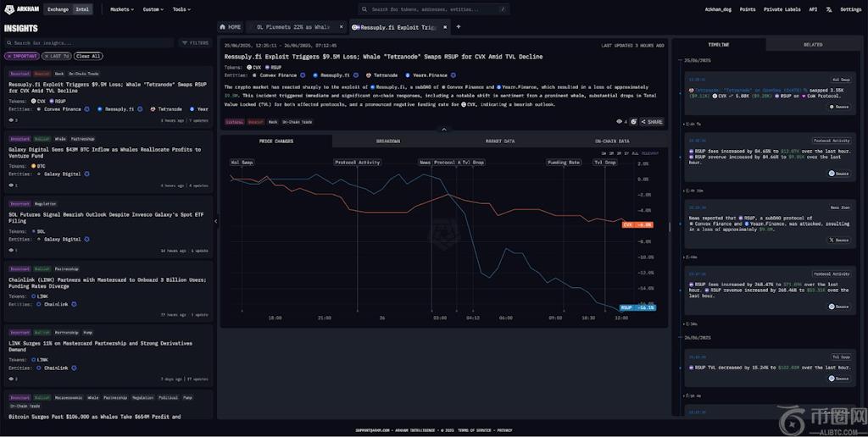868x437 pixels.
Task: Click the HOME tab house icon
Action: [224, 27]
